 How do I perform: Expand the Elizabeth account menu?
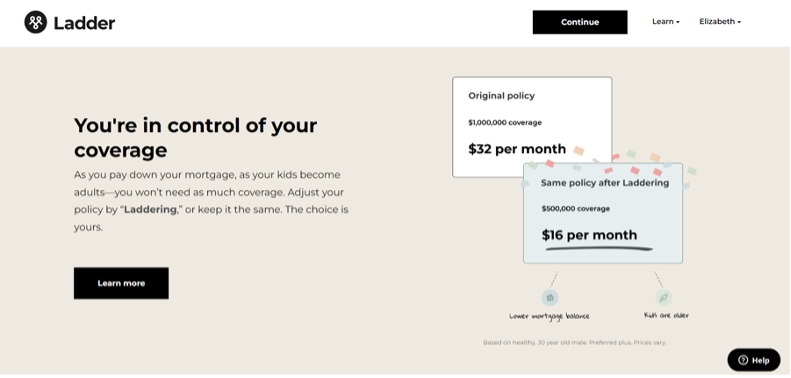(720, 22)
